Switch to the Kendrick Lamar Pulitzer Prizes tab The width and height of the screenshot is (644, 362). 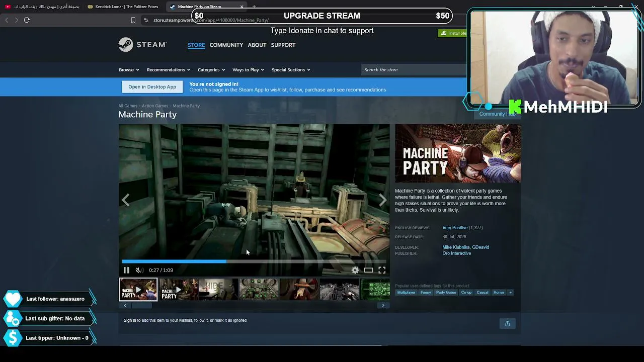[124, 7]
